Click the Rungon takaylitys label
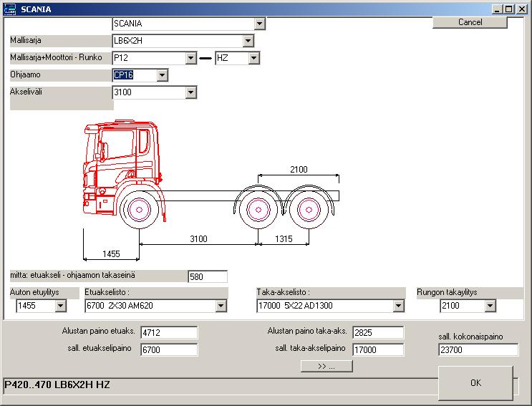Screen dimensions: 532x406 447,292
